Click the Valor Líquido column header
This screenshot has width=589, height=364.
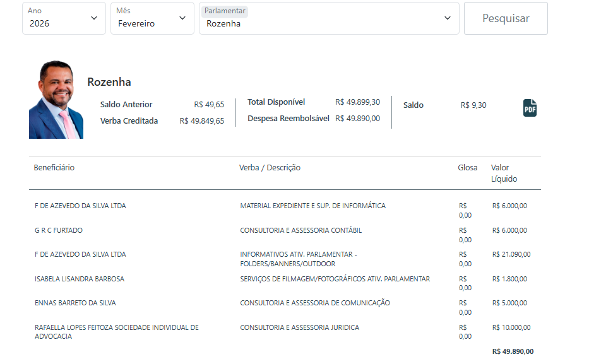click(504, 173)
